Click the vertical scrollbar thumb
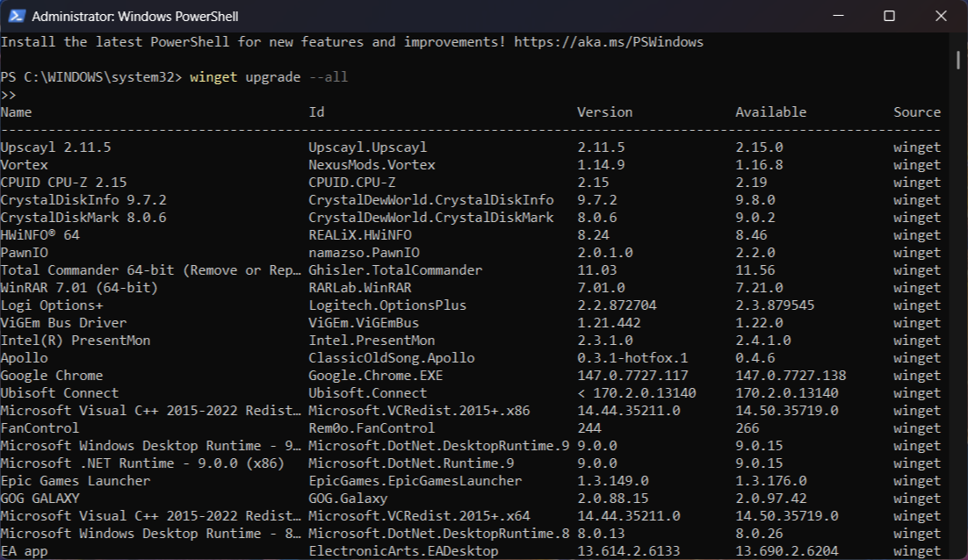Viewport: 968px width, 560px height. (x=957, y=60)
